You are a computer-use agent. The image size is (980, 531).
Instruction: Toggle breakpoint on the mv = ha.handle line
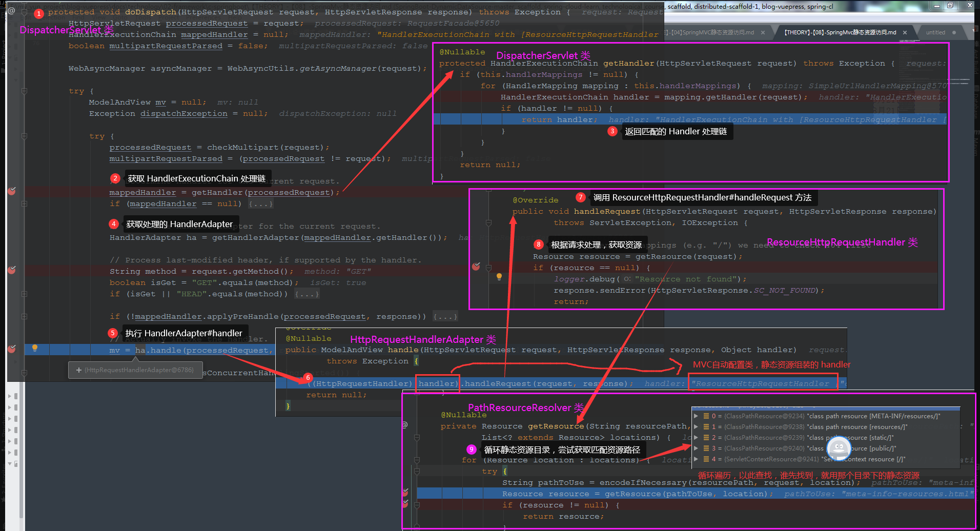point(12,349)
